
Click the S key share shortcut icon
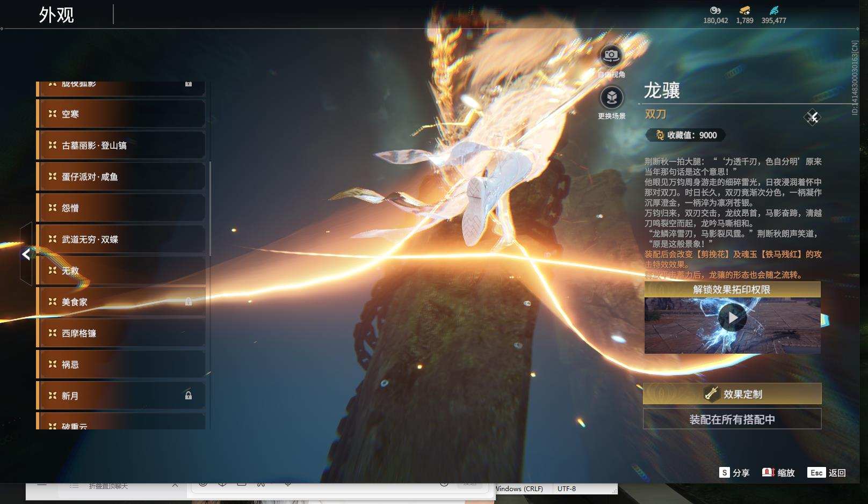(x=725, y=472)
